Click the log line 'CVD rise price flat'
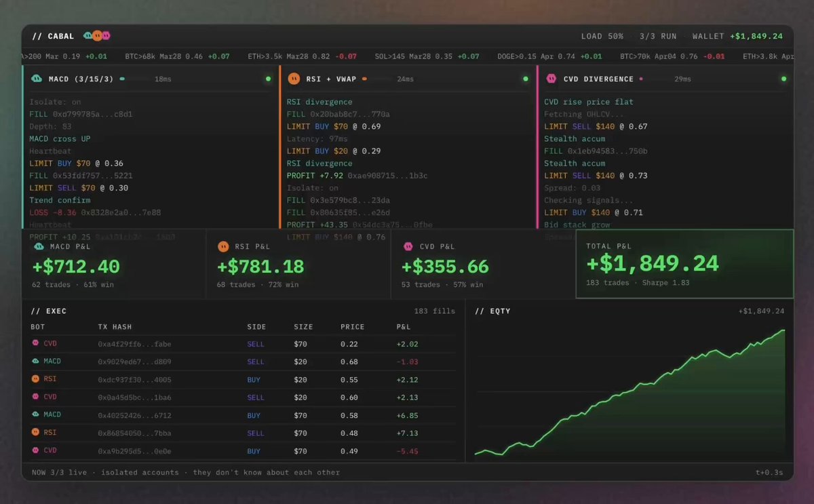Screen dimensions: 814x504 click(589, 102)
